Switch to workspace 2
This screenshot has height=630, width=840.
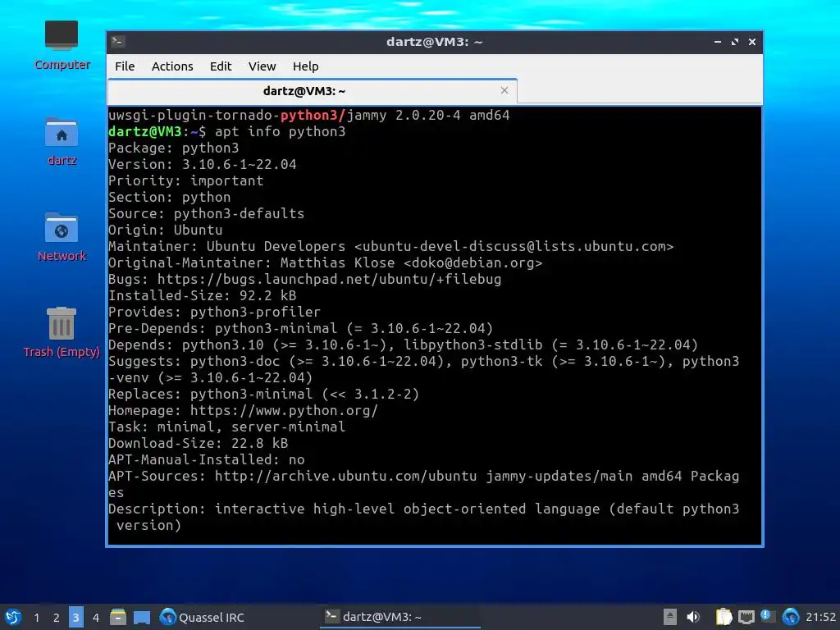[57, 618]
